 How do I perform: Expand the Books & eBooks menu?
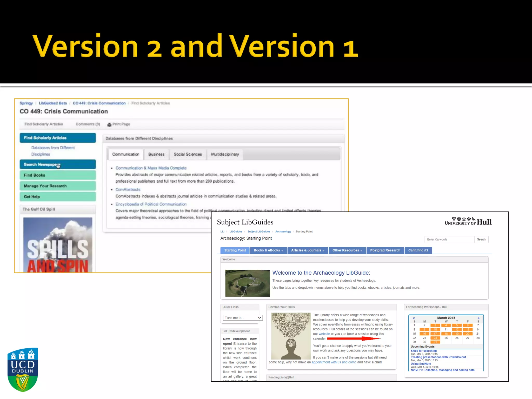tap(268, 250)
